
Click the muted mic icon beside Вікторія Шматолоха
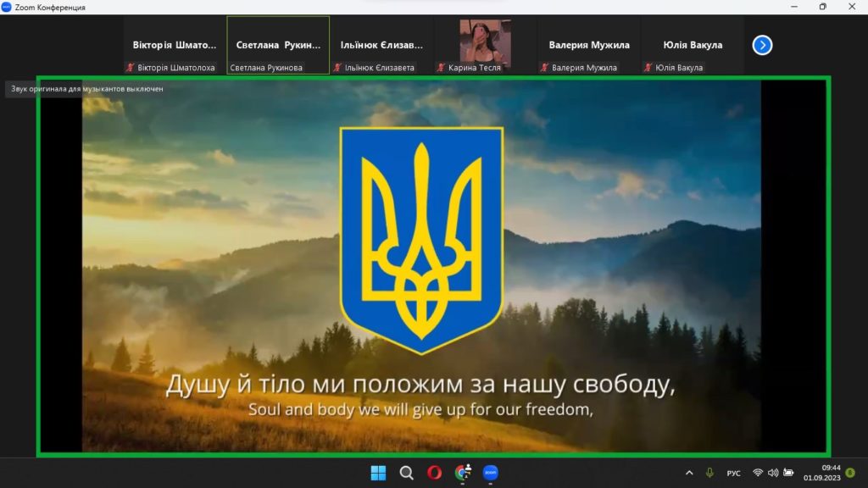pyautogui.click(x=130, y=68)
